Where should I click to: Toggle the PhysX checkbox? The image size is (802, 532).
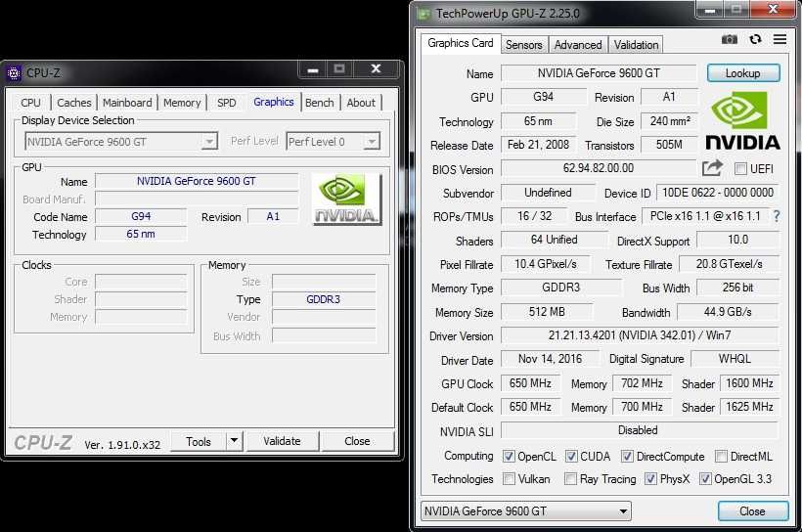(x=650, y=479)
